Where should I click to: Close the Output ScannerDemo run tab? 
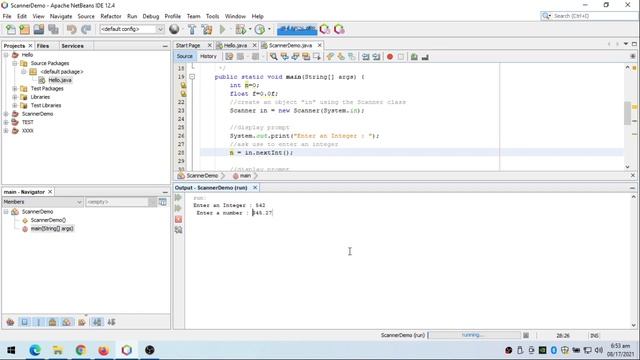point(255,187)
